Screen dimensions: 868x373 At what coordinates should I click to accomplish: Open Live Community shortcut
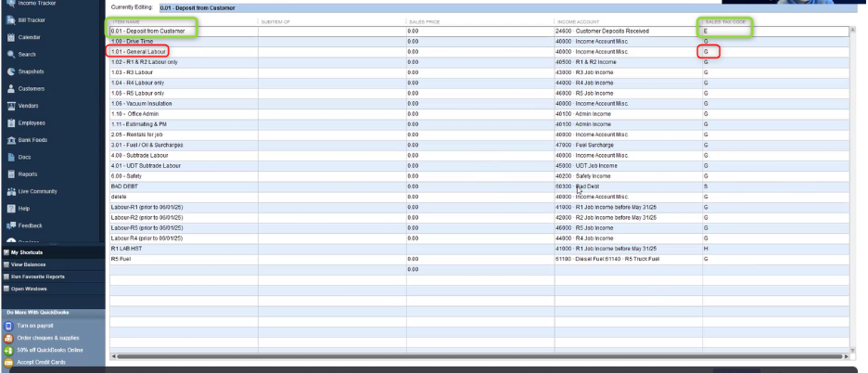[x=37, y=191]
